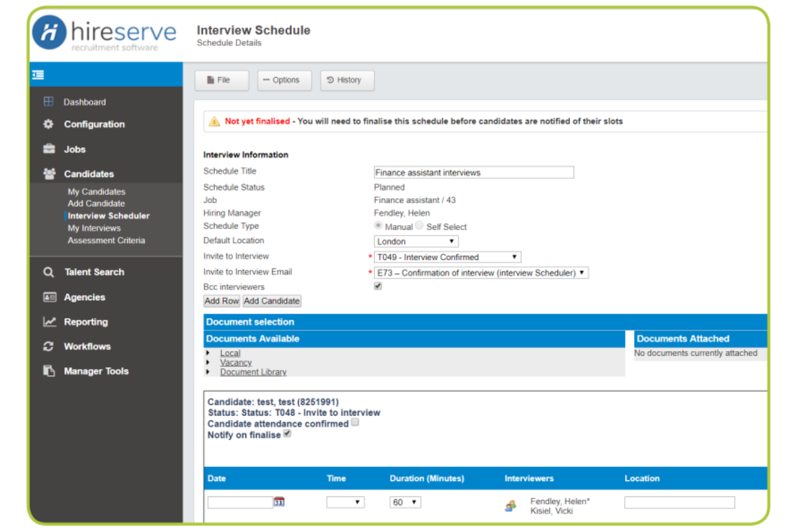798x532 pixels.
Task: Click the interviewers selection icon
Action: pos(510,506)
